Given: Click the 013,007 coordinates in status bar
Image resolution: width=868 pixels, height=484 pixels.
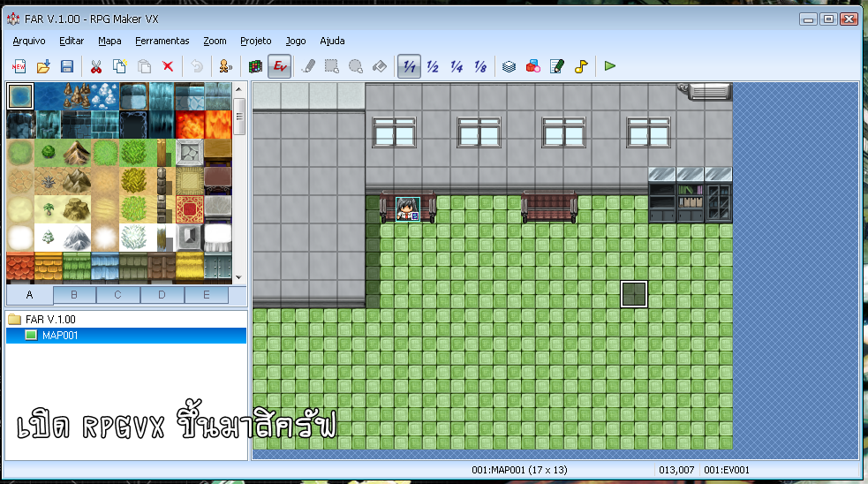Looking at the screenshot, I should click(676, 470).
